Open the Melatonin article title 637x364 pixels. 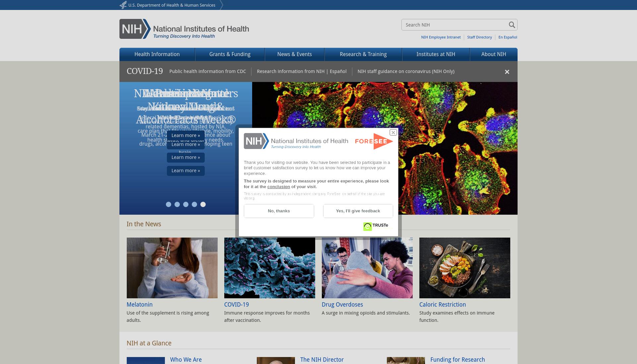click(140, 305)
